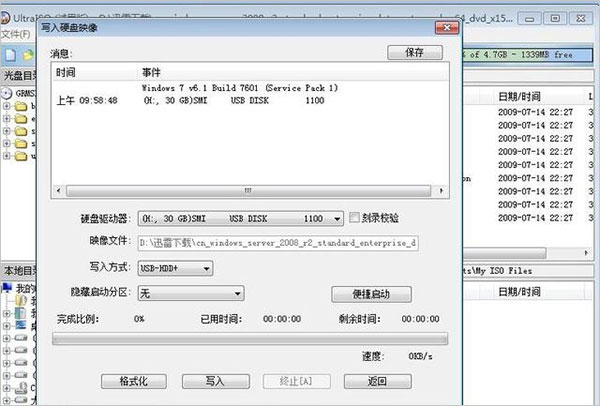Click 日期/时间 header in local file list
Screen dimensions: 600x406
[519, 292]
